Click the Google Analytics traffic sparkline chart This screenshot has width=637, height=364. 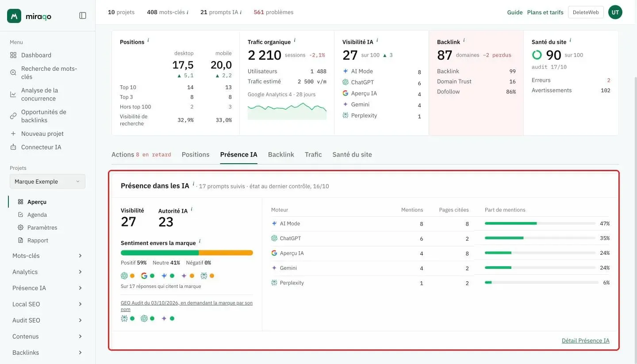pos(287,111)
